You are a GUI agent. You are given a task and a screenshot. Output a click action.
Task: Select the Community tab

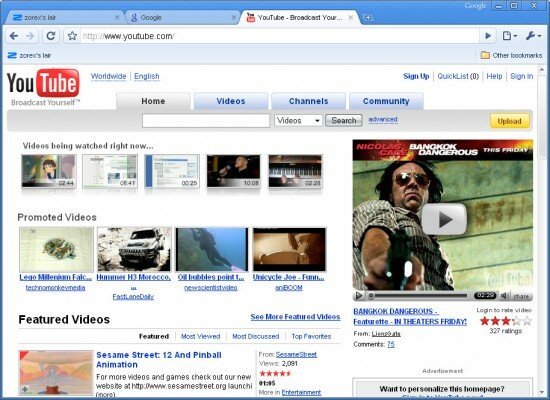[x=386, y=101]
